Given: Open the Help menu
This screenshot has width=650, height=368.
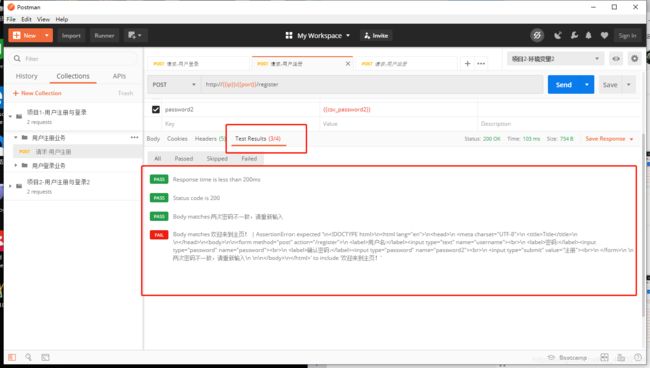Looking at the screenshot, I should 62,19.
